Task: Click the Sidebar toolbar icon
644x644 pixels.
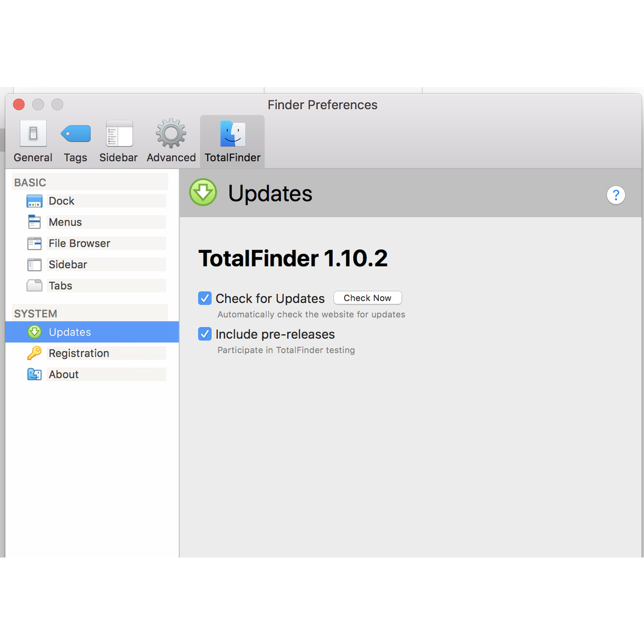Action: [119, 134]
